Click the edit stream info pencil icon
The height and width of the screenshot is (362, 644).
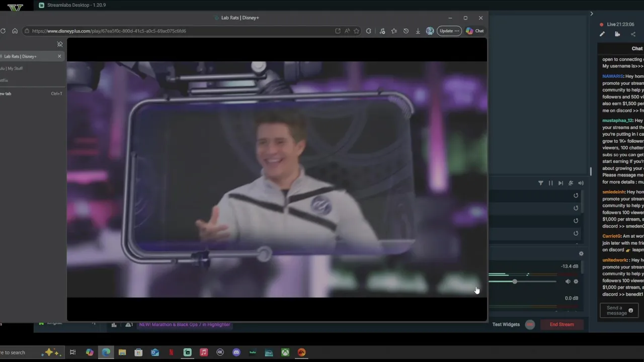tap(602, 34)
